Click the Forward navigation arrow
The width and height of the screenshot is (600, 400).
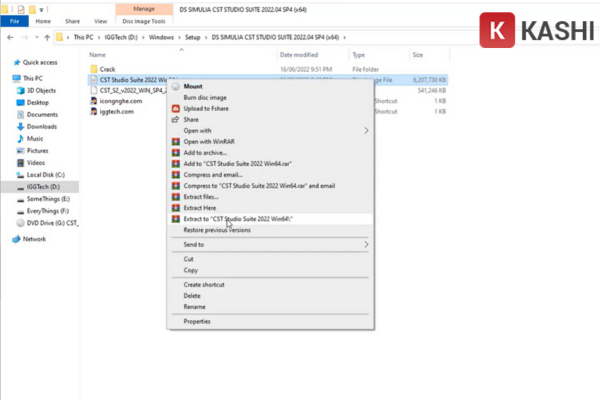[25, 38]
